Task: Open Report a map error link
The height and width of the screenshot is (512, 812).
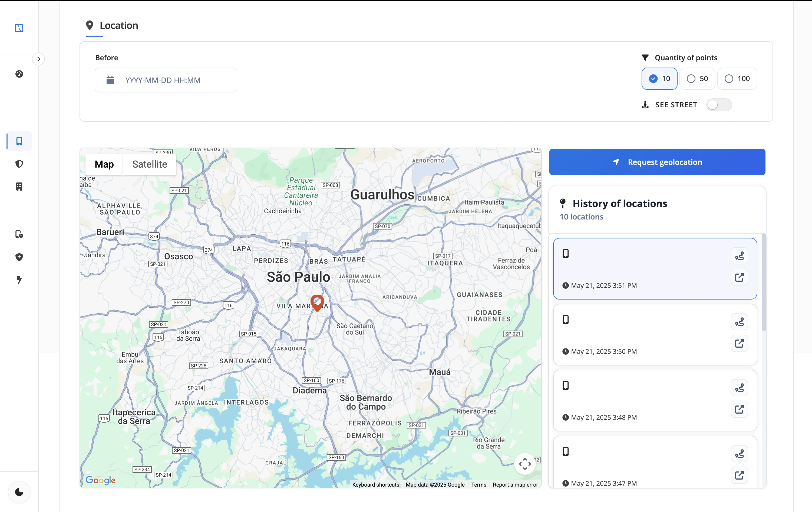Action: tap(515, 485)
